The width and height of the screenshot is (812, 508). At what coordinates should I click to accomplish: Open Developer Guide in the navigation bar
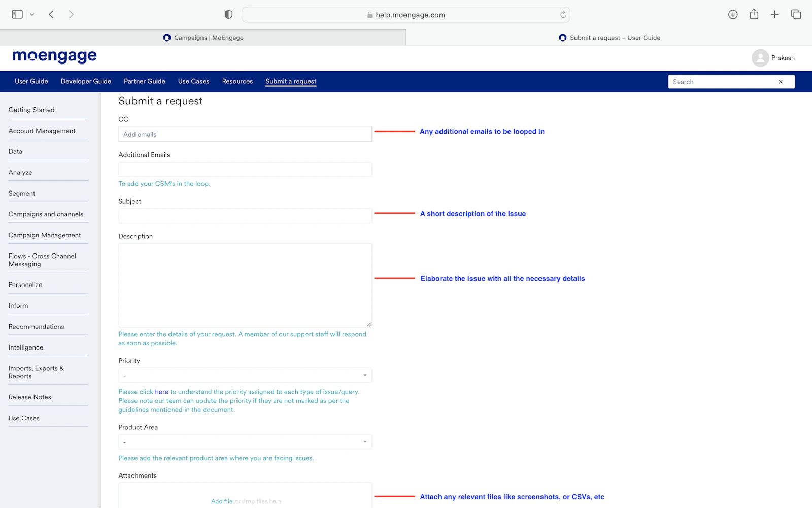86,81
